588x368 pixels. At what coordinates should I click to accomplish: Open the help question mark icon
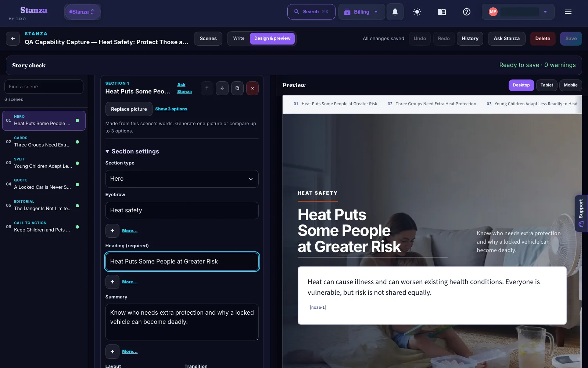(466, 12)
